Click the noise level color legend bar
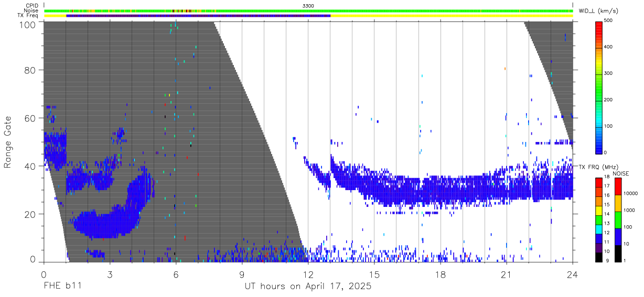Screen dimensions: 644x297 tap(618, 219)
